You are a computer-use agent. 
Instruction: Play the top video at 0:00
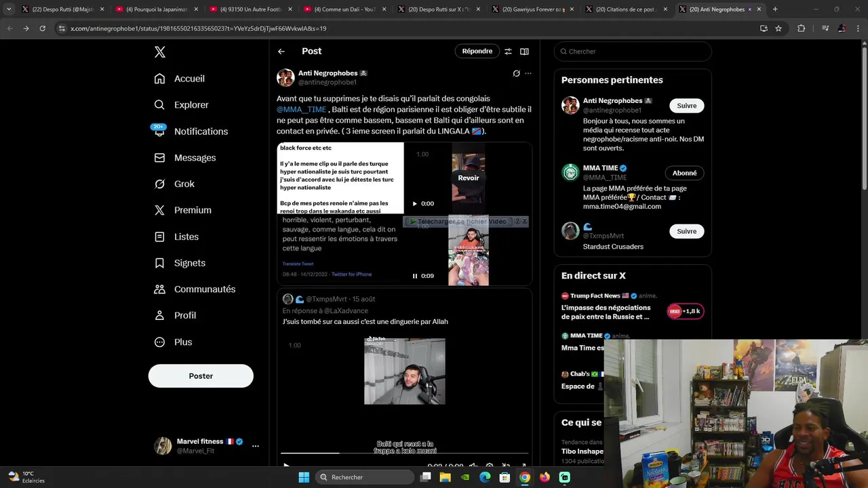coord(414,203)
